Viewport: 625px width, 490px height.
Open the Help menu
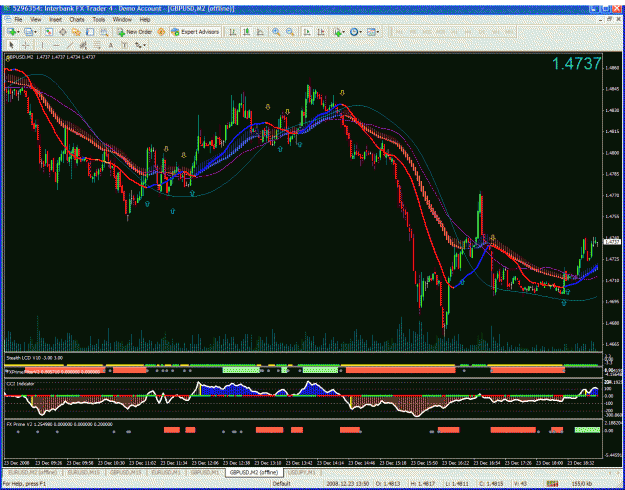pyautogui.click(x=145, y=19)
